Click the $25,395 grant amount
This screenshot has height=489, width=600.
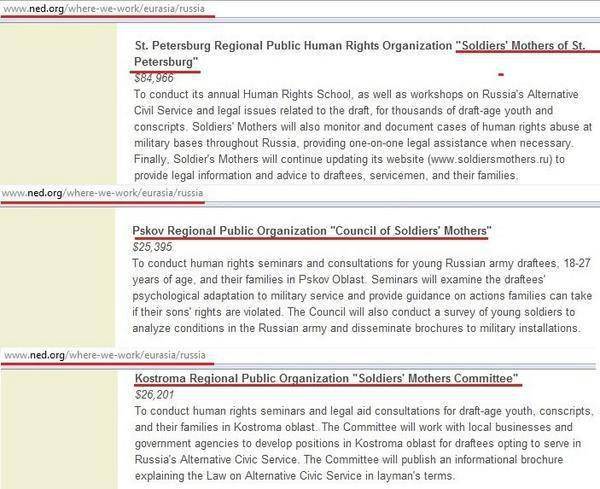click(152, 247)
